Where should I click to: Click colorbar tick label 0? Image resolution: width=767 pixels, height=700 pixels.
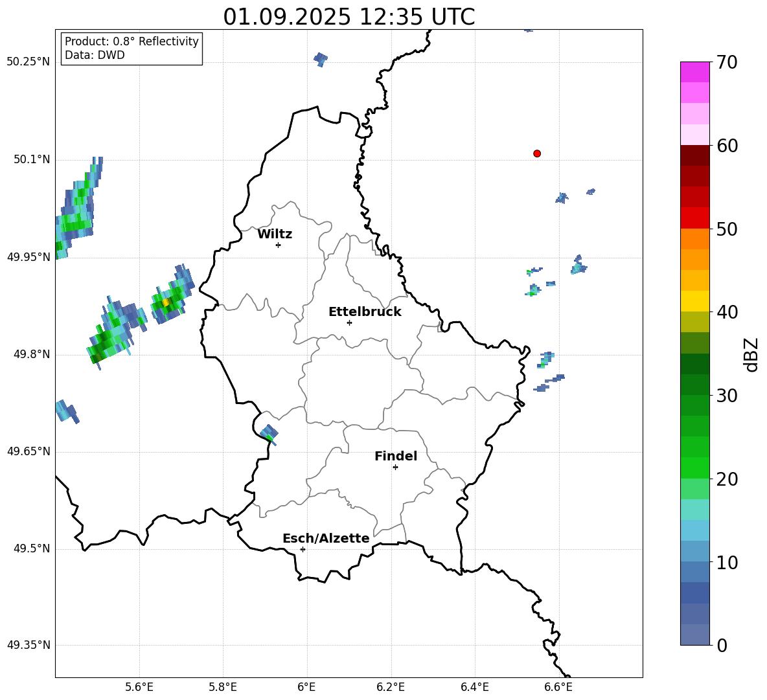pyautogui.click(x=722, y=645)
